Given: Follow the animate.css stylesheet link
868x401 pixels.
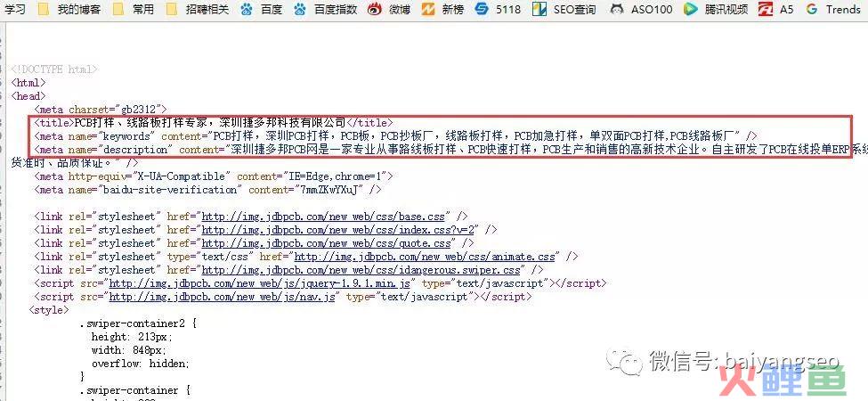Looking at the screenshot, I should tap(425, 257).
